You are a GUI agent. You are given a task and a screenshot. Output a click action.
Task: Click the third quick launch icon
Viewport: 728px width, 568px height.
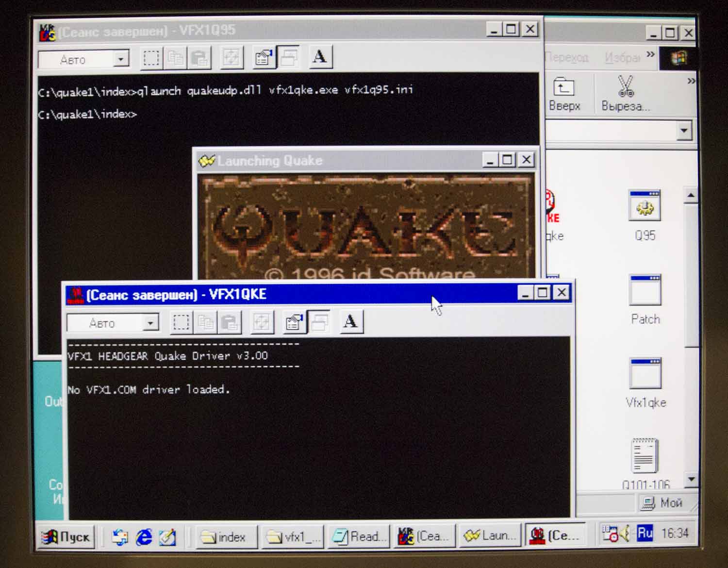click(168, 537)
